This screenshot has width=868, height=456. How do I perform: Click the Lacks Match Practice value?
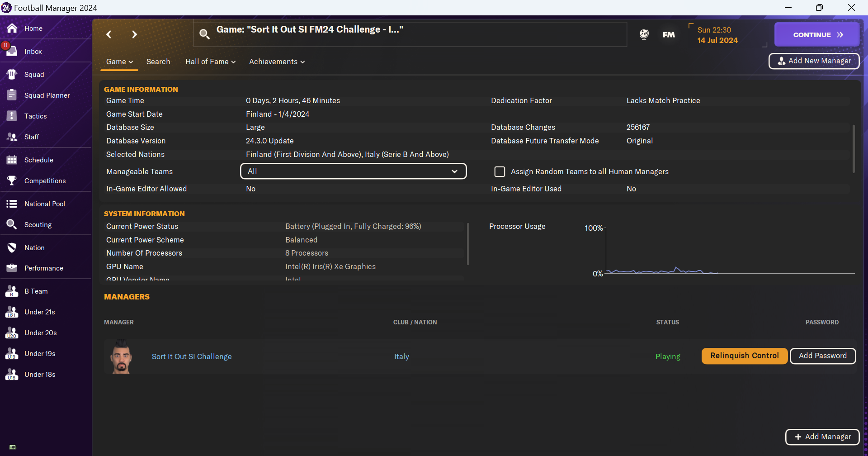[663, 100]
